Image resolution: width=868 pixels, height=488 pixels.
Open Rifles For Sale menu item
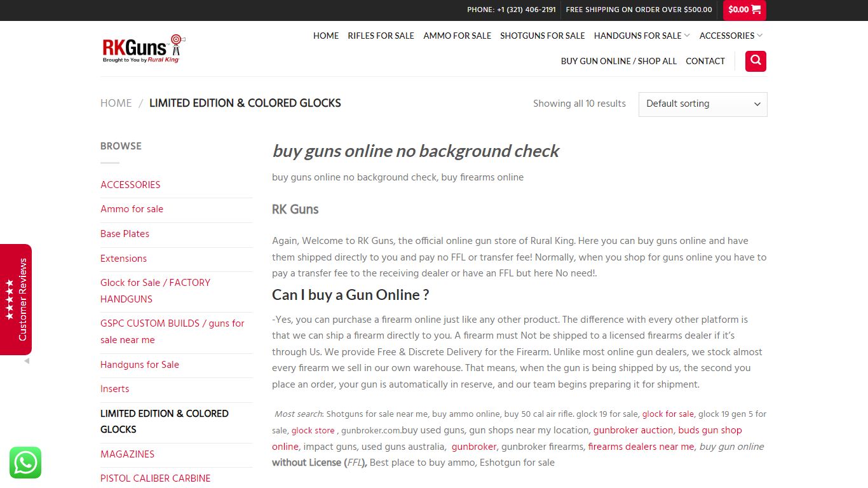[381, 36]
